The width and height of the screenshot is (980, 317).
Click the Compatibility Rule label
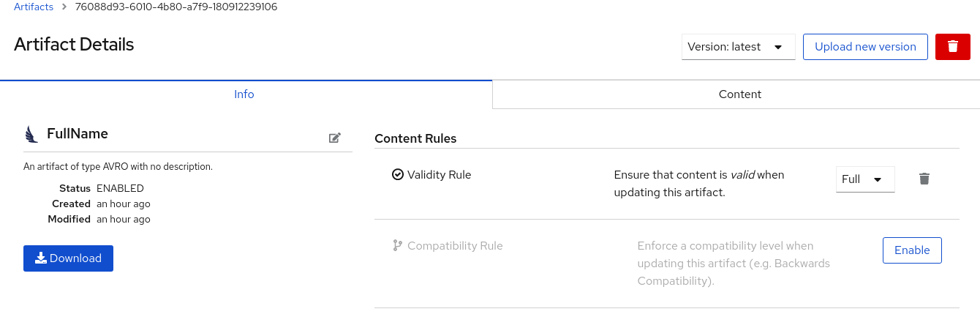pyautogui.click(x=455, y=246)
